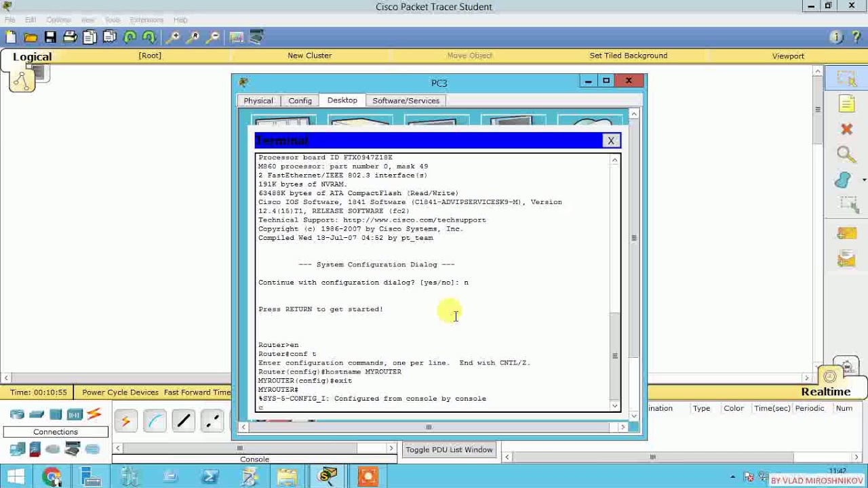Screen dimensions: 868x488
Task: Select the Add Simple PDU envelope
Action: tap(846, 234)
